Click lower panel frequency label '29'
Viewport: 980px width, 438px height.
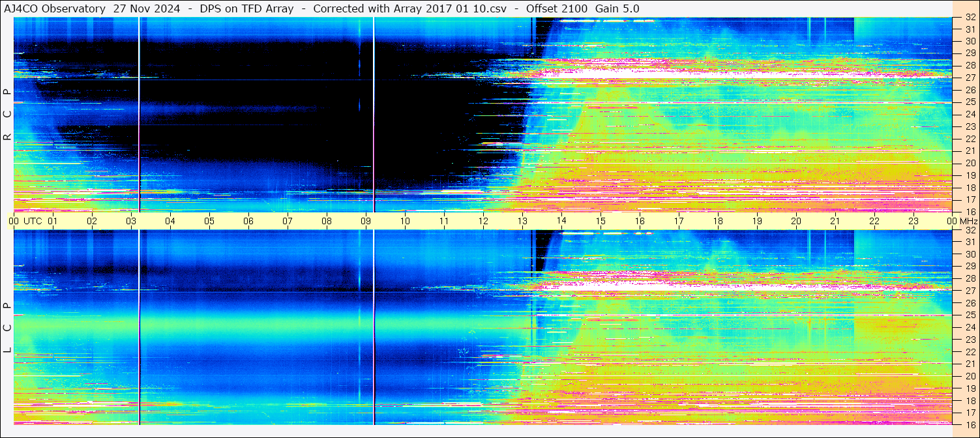(x=970, y=267)
